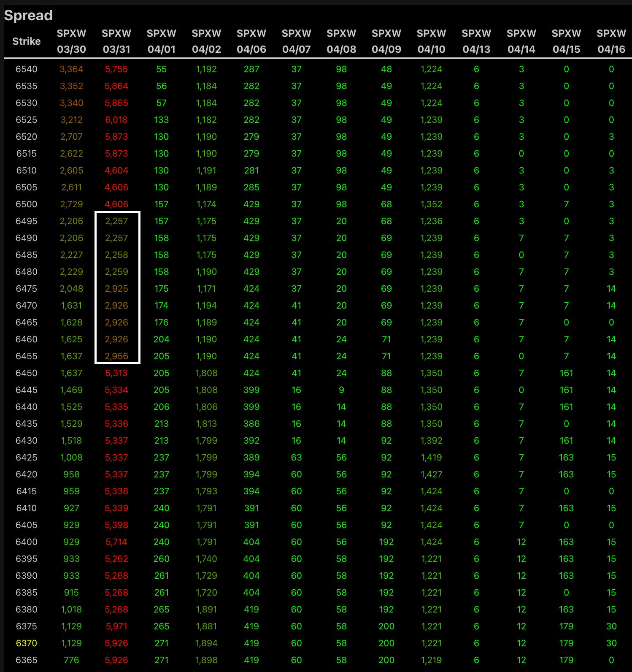This screenshot has height=672, width=632.
Task: Click the yellow highlighted 6370 strike
Action: [27, 643]
